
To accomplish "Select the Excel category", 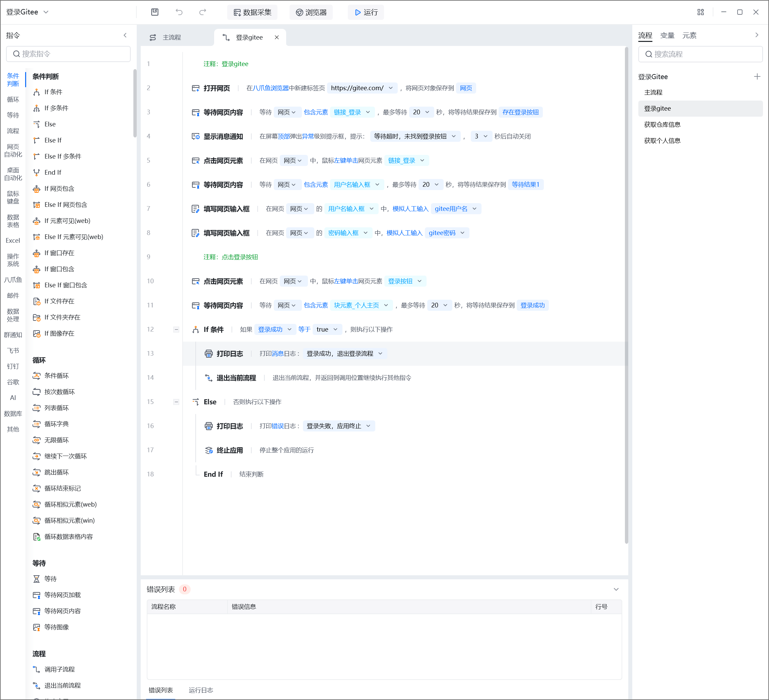I will [13, 240].
